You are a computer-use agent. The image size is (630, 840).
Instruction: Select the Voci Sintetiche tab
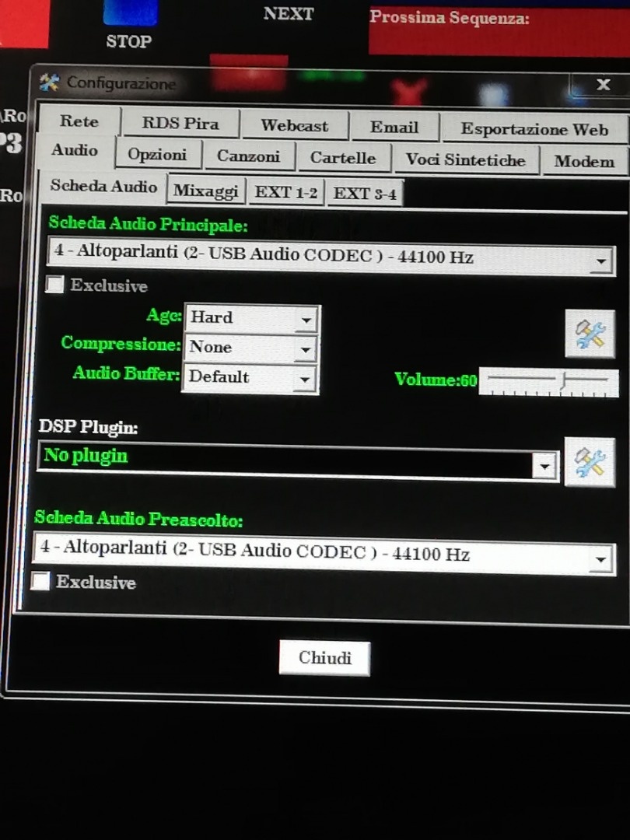[465, 160]
